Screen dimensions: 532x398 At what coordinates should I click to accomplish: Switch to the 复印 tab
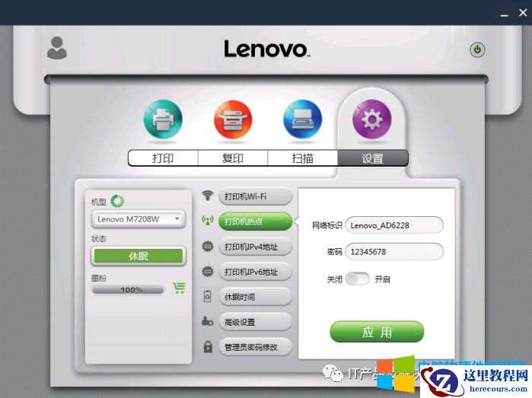[233, 158]
